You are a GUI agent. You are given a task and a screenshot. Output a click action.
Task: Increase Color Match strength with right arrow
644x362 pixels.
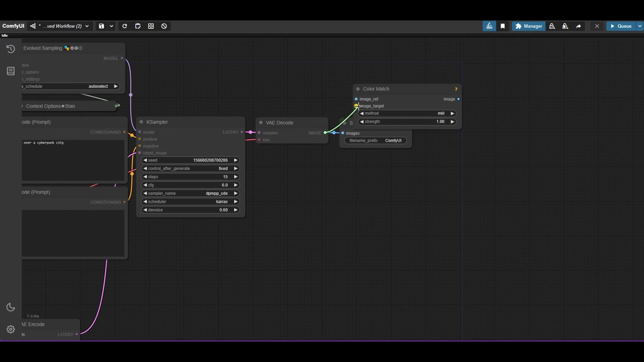click(x=452, y=122)
